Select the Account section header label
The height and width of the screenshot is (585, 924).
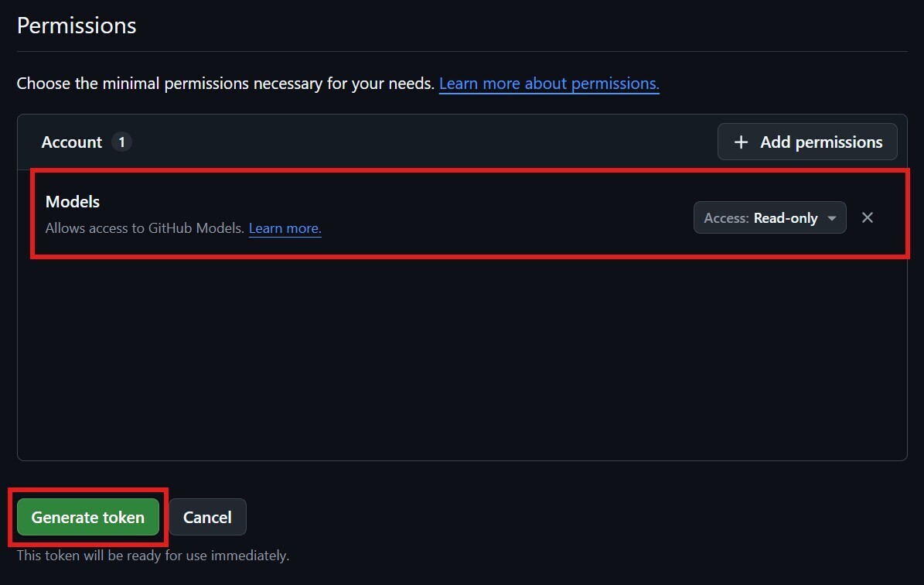(72, 142)
